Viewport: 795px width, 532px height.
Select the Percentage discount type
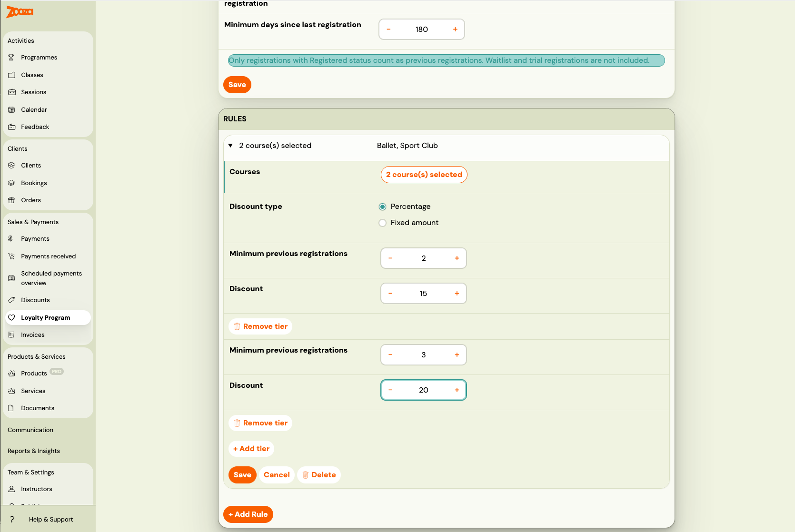382,207
